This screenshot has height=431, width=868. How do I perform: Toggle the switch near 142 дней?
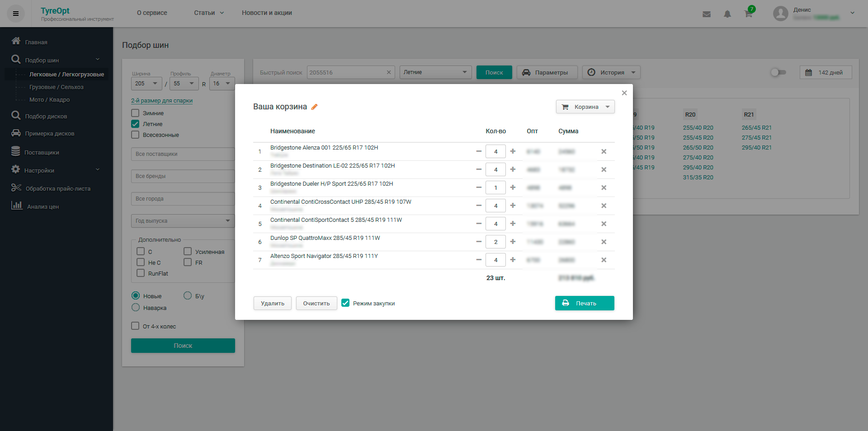(778, 72)
